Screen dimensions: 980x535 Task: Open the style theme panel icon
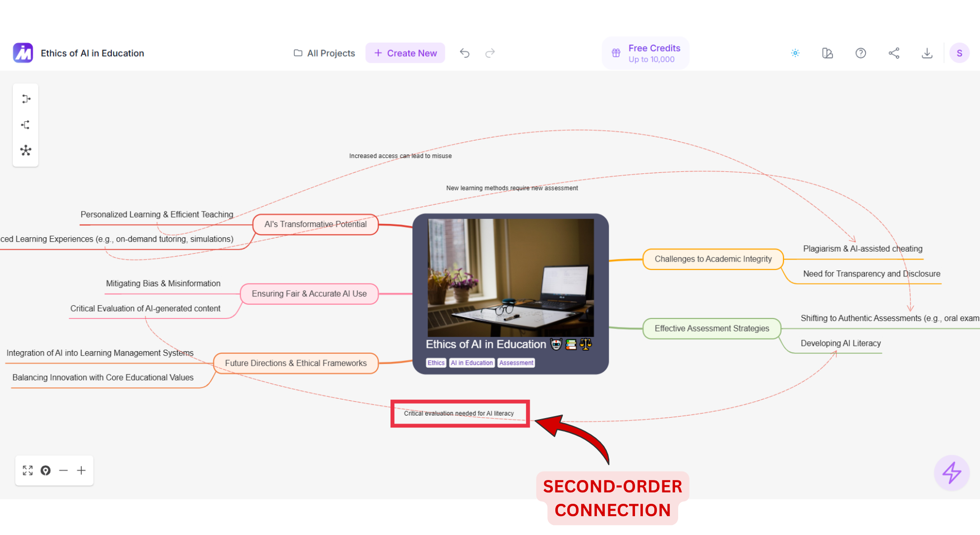tap(828, 53)
